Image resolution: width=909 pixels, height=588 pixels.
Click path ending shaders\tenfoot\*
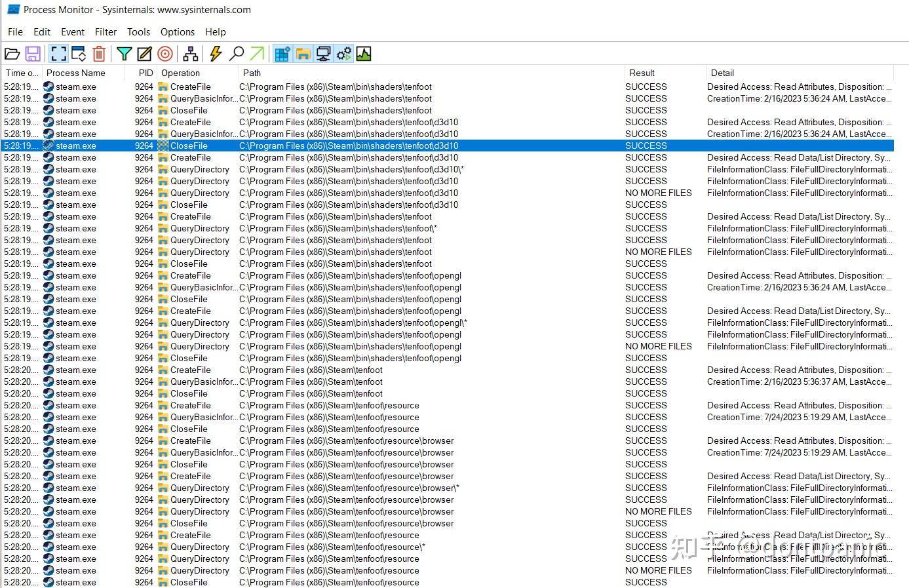click(338, 228)
